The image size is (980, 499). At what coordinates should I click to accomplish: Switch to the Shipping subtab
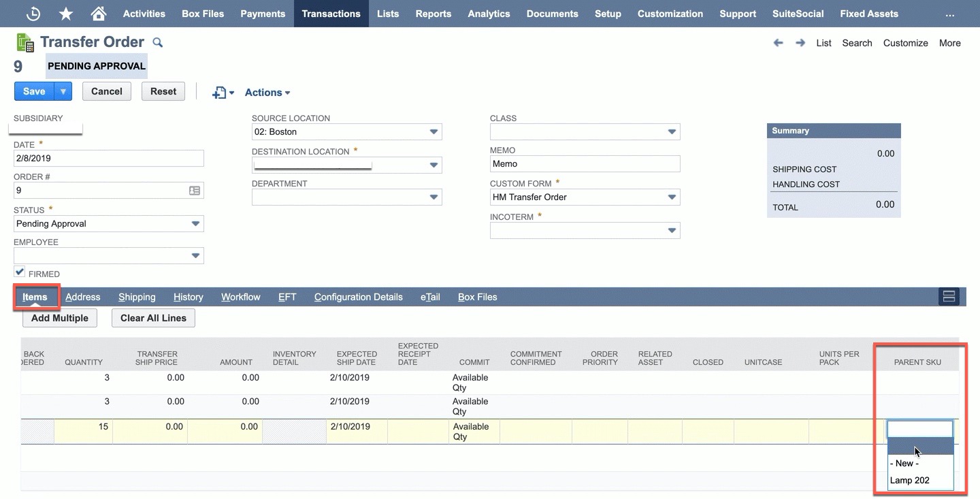point(137,297)
